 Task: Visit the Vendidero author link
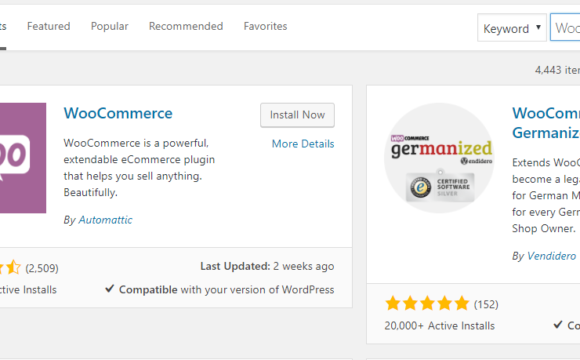(551, 256)
